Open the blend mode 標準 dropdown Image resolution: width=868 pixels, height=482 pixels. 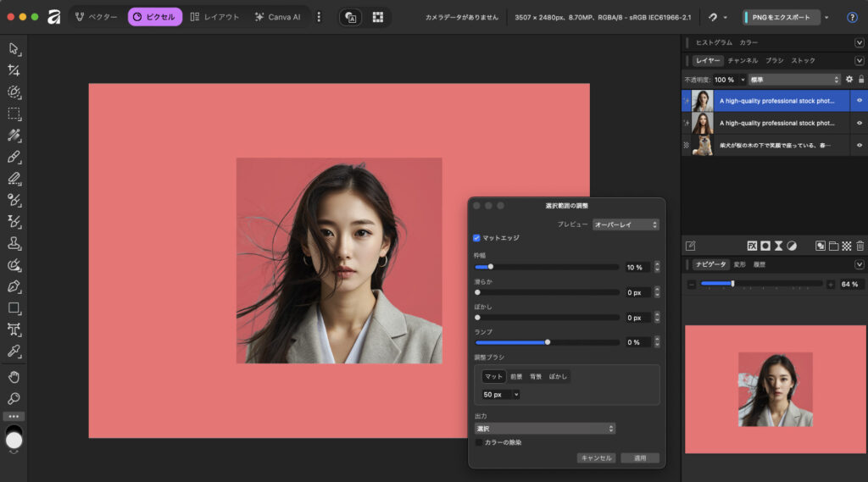pos(794,80)
